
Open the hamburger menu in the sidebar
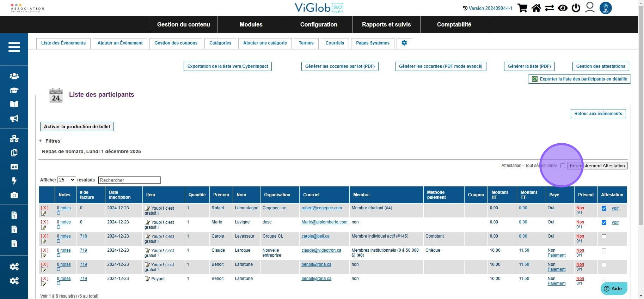[x=14, y=47]
